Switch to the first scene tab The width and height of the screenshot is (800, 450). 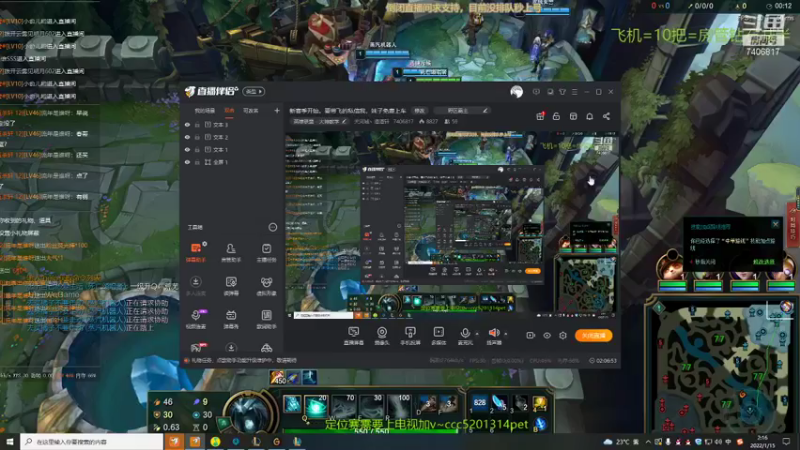pos(205,111)
